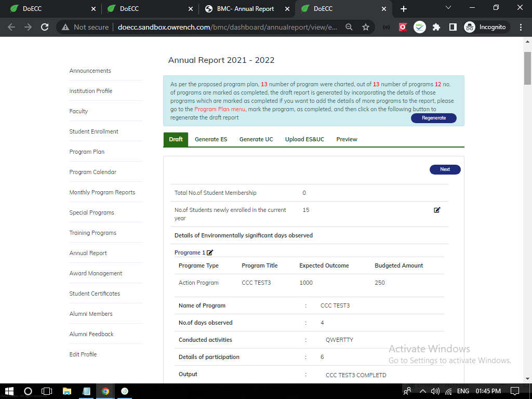Click the Next button
Viewport: 532px width, 399px height.
pos(445,169)
